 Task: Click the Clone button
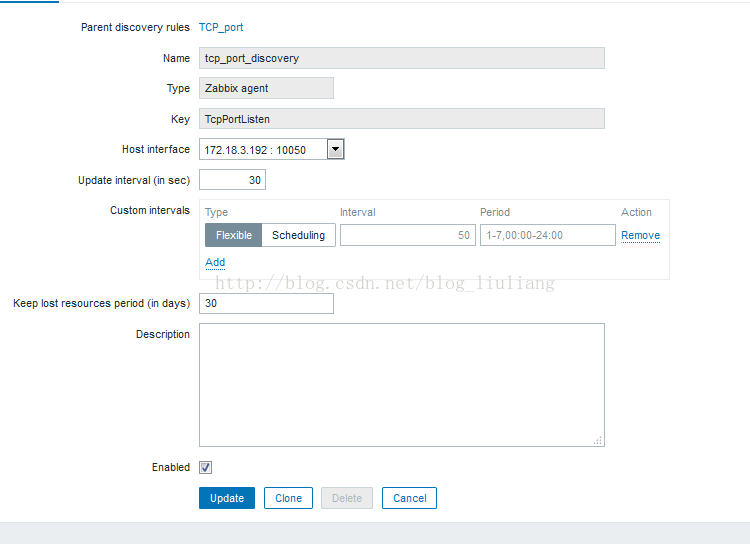[288, 498]
